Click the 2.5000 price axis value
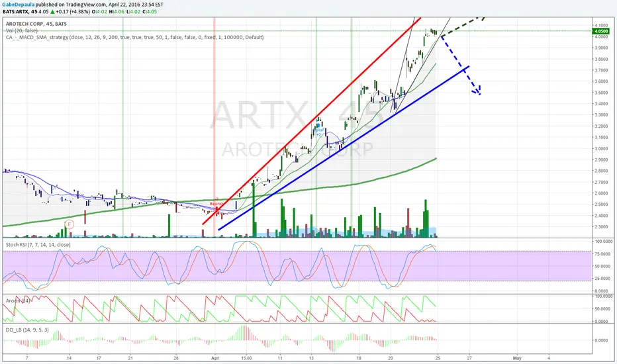The height and width of the screenshot is (364, 617). click(601, 205)
